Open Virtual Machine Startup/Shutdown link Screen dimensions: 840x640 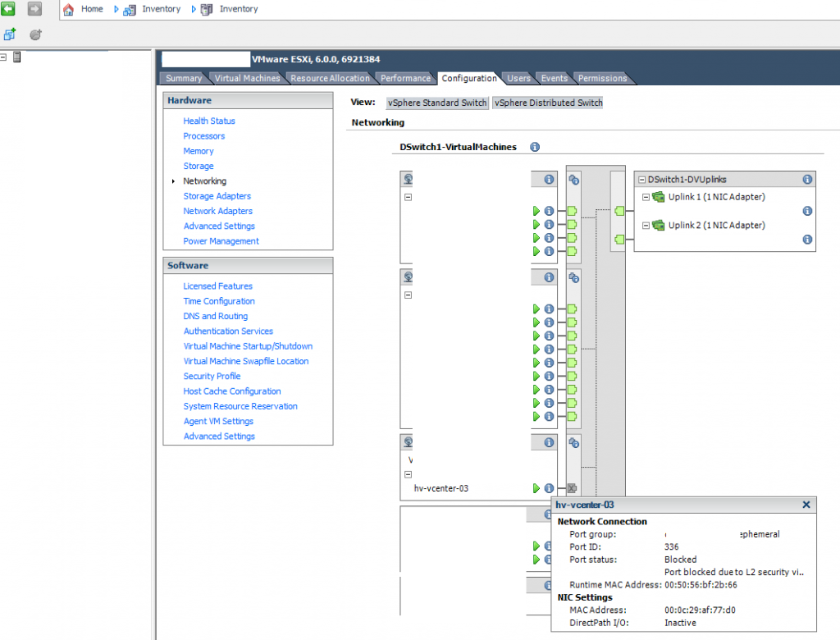pos(248,346)
